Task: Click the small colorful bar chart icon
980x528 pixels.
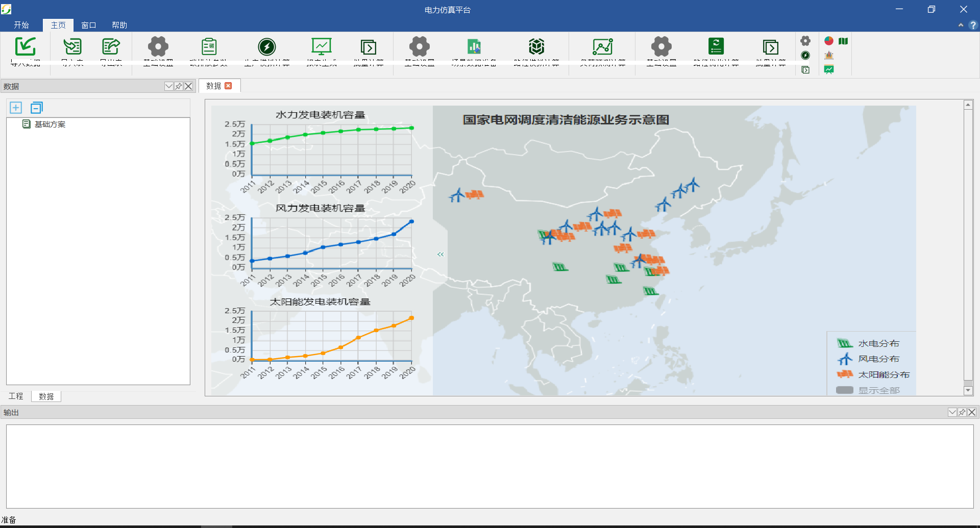Action: [829, 55]
